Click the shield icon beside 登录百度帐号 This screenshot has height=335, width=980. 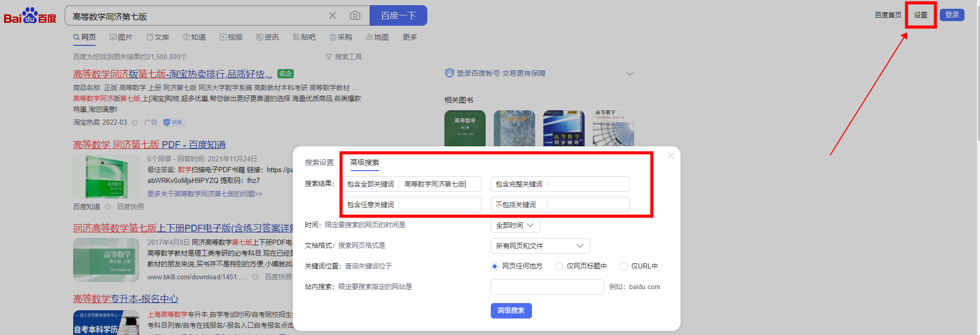(449, 73)
